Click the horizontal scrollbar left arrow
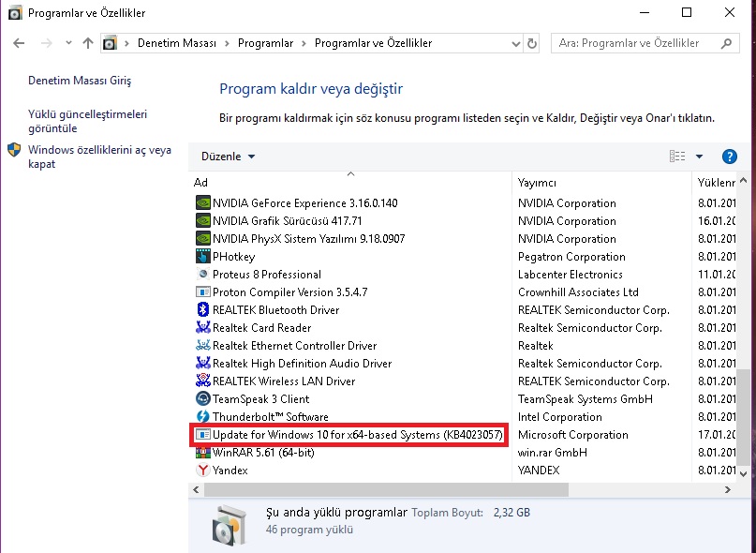The width and height of the screenshot is (756, 553). pos(196,490)
